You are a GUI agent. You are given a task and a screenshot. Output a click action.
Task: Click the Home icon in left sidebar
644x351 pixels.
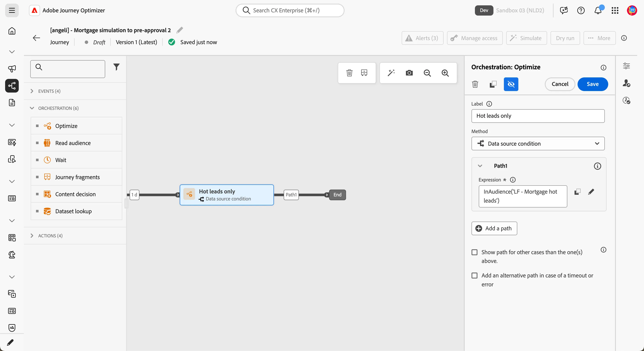(x=12, y=31)
